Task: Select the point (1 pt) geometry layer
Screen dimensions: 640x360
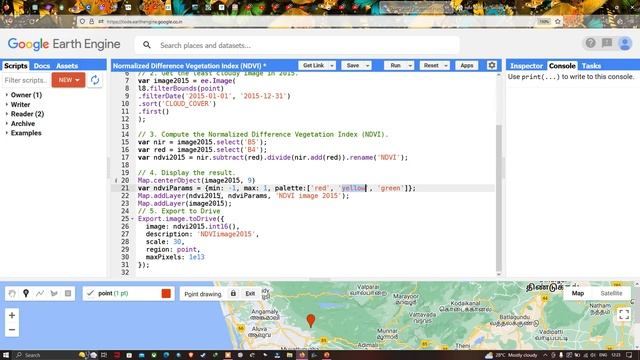Action: (x=128, y=293)
